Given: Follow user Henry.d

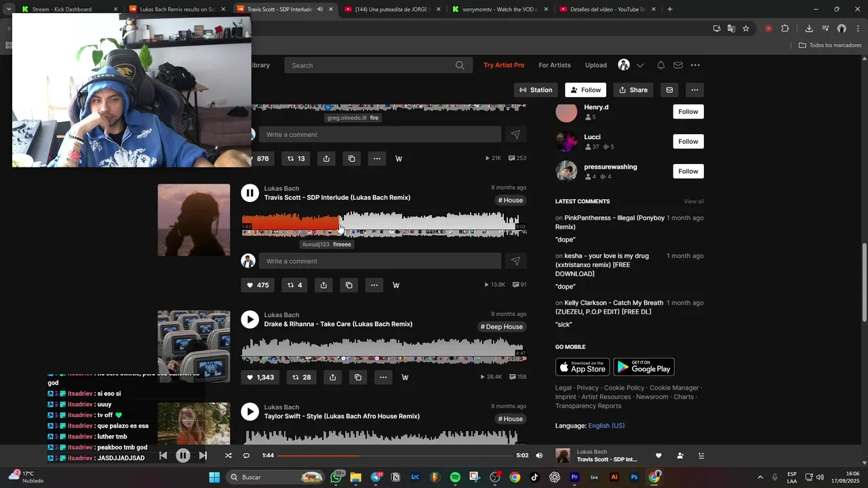Looking at the screenshot, I should 688,112.
